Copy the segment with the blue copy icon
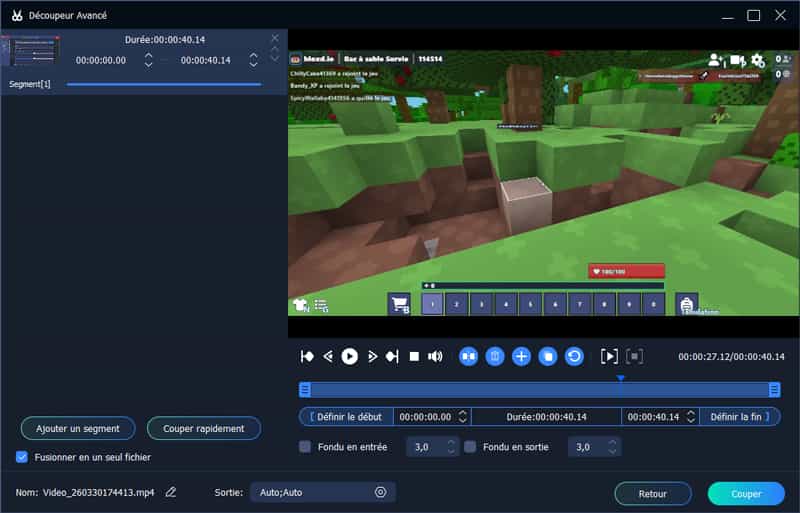The height and width of the screenshot is (513, 800). 548,356
